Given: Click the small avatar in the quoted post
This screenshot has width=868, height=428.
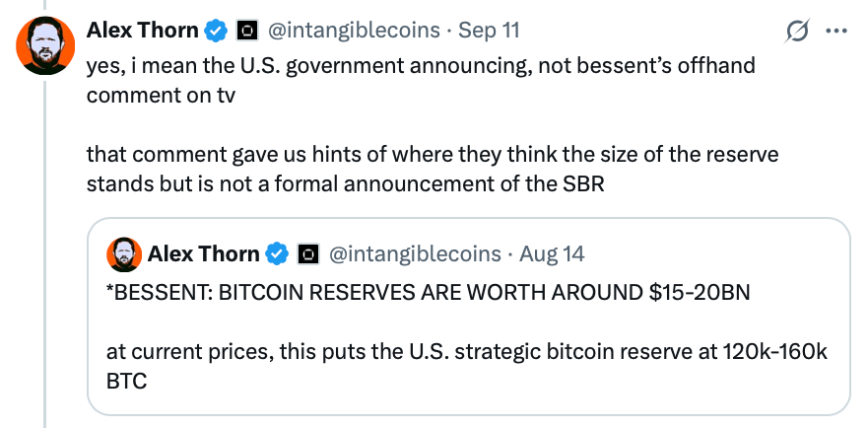Looking at the screenshot, I should pos(123,254).
